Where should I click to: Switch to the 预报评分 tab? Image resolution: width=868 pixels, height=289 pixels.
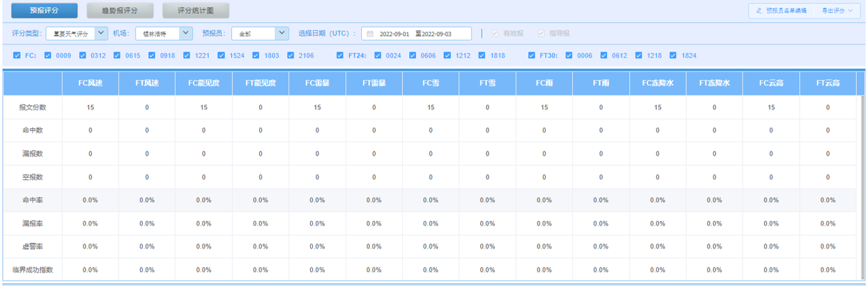pyautogui.click(x=44, y=11)
